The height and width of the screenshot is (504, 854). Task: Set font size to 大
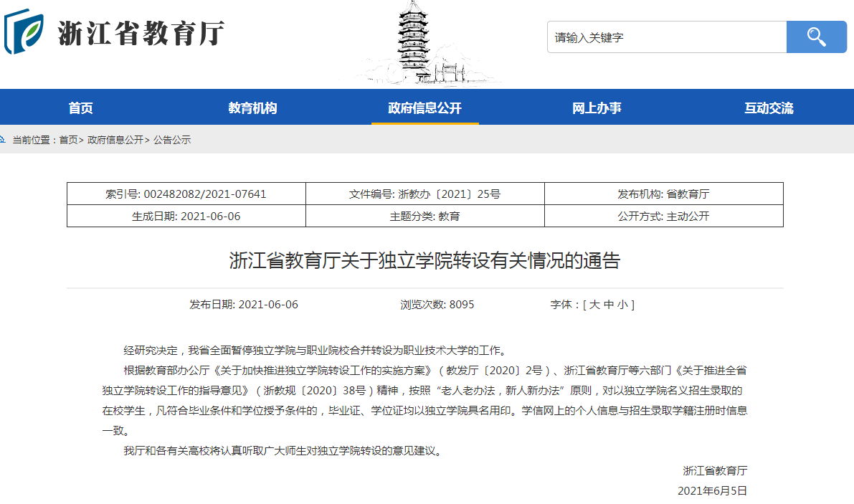[x=594, y=305]
